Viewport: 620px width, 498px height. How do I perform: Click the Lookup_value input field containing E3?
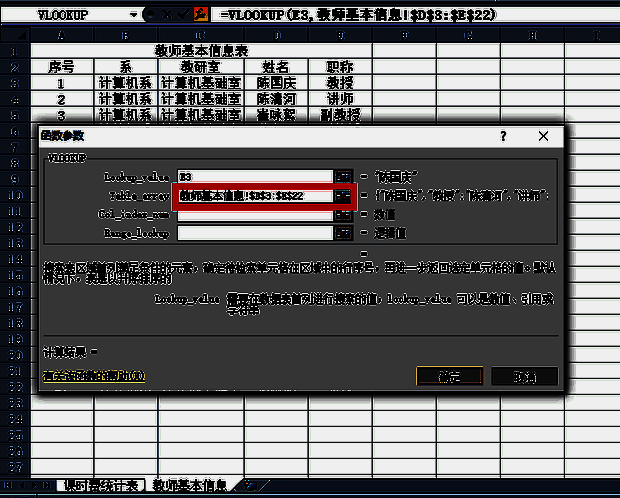coord(255,176)
